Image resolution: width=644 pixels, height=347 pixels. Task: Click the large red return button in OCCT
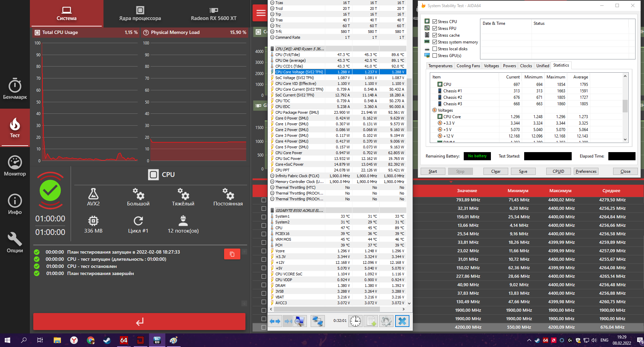coord(139,321)
